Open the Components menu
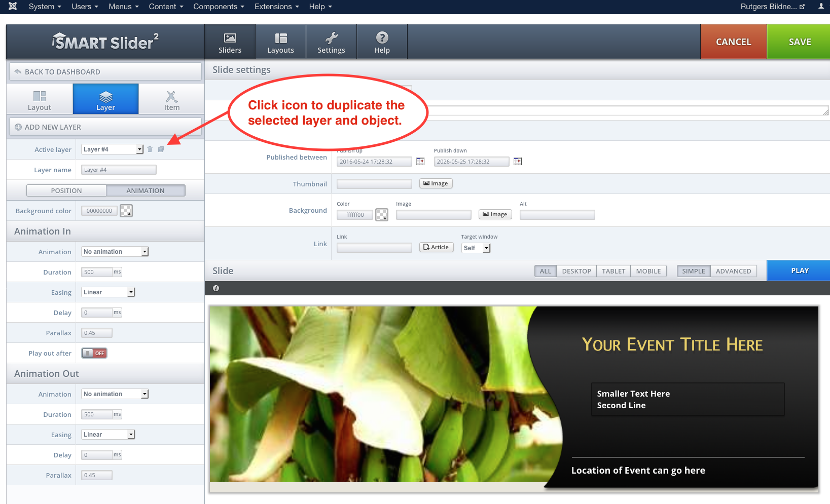 [x=219, y=7]
